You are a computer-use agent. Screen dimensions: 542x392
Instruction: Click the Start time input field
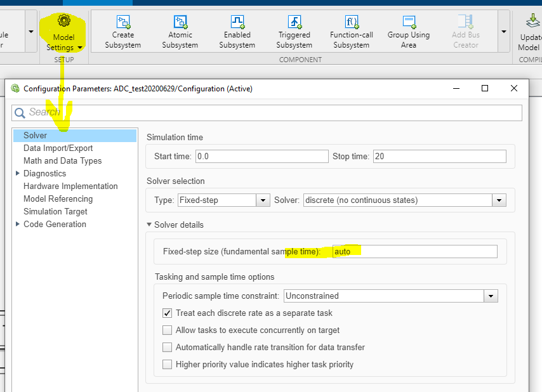point(262,157)
